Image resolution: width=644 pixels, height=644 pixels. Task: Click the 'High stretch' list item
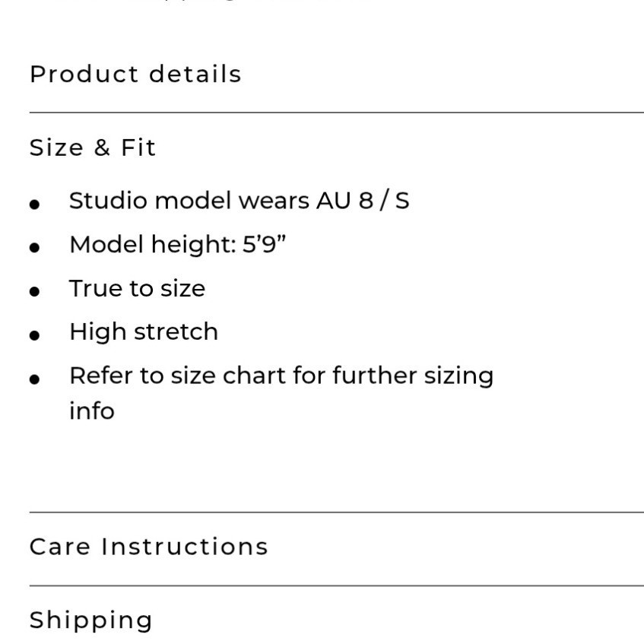click(144, 332)
